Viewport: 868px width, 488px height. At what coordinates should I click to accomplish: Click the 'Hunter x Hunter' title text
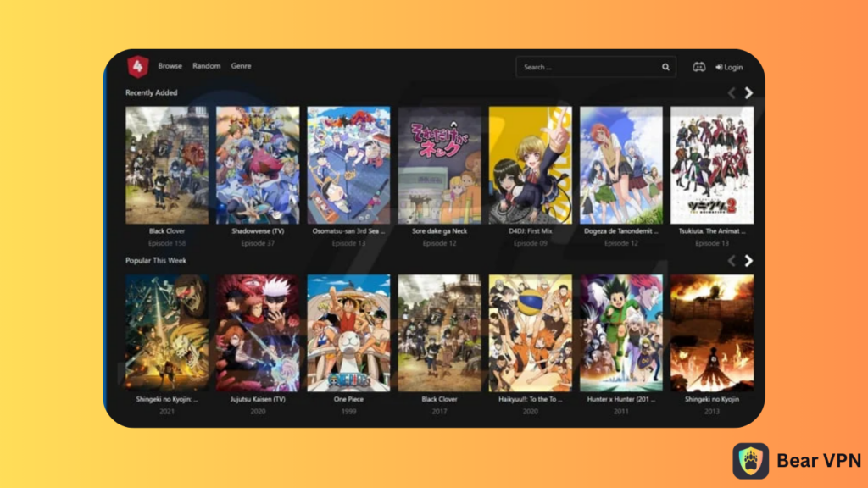coord(621,399)
